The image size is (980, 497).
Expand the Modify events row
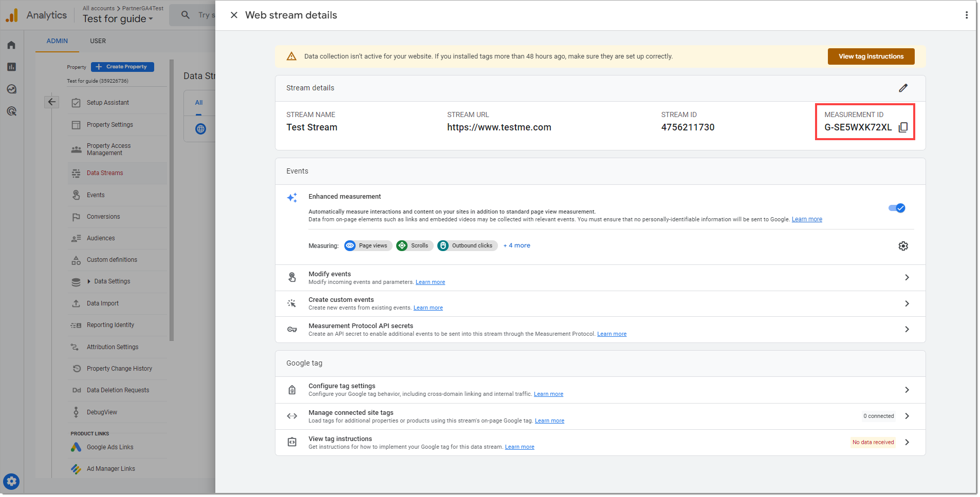pyautogui.click(x=907, y=278)
